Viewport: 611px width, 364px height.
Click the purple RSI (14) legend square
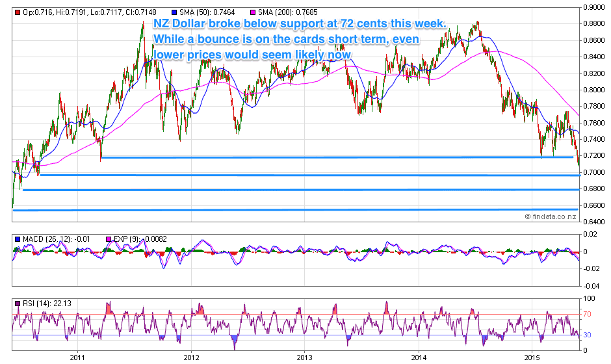[17, 304]
